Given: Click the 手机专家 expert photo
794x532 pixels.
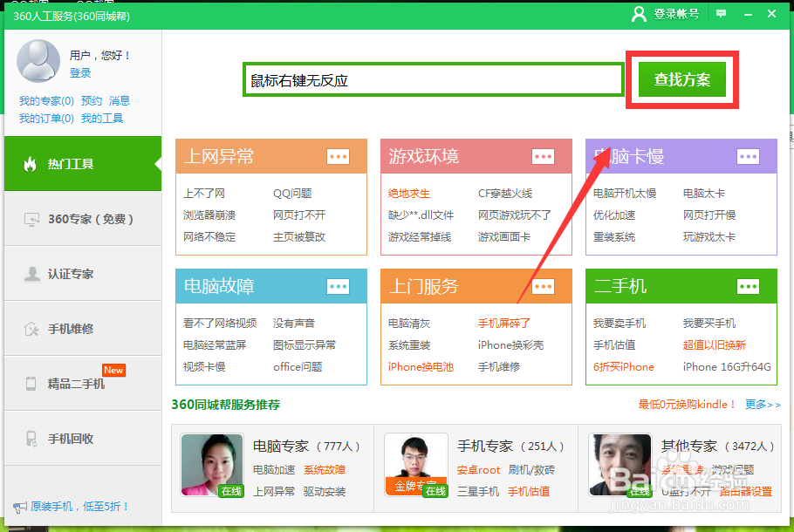Looking at the screenshot, I should (x=416, y=465).
